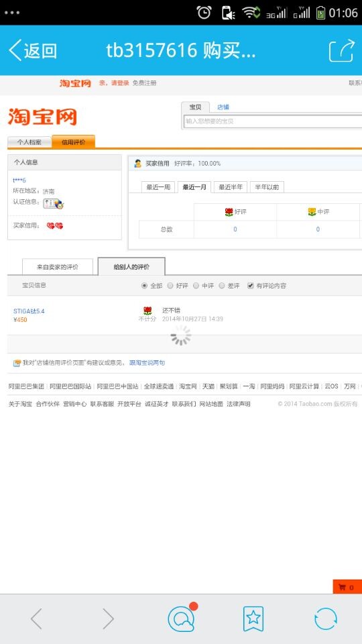Switch to 最近一周 period tab
Screen dimensions: 362x644
click(158, 187)
